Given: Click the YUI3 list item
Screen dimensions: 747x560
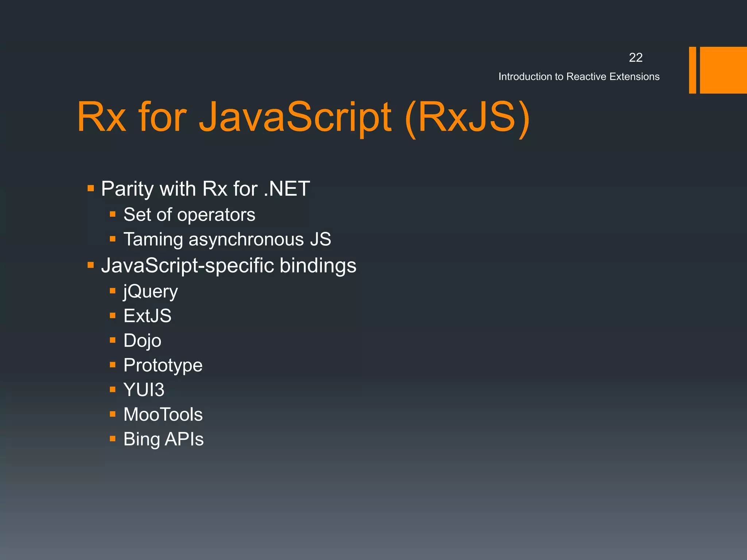Looking at the screenshot, I should 144,390.
